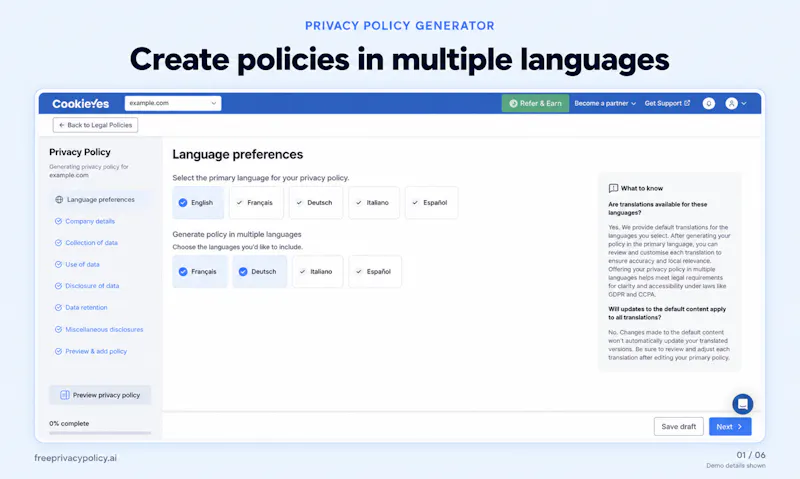Open the Company details step
The width and height of the screenshot is (800, 479).
[90, 221]
